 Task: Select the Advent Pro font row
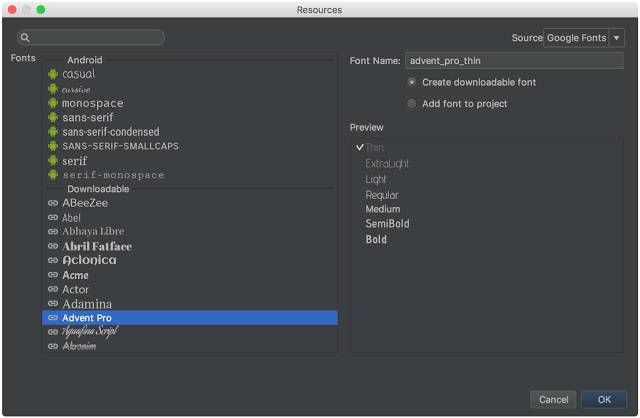[190, 318]
